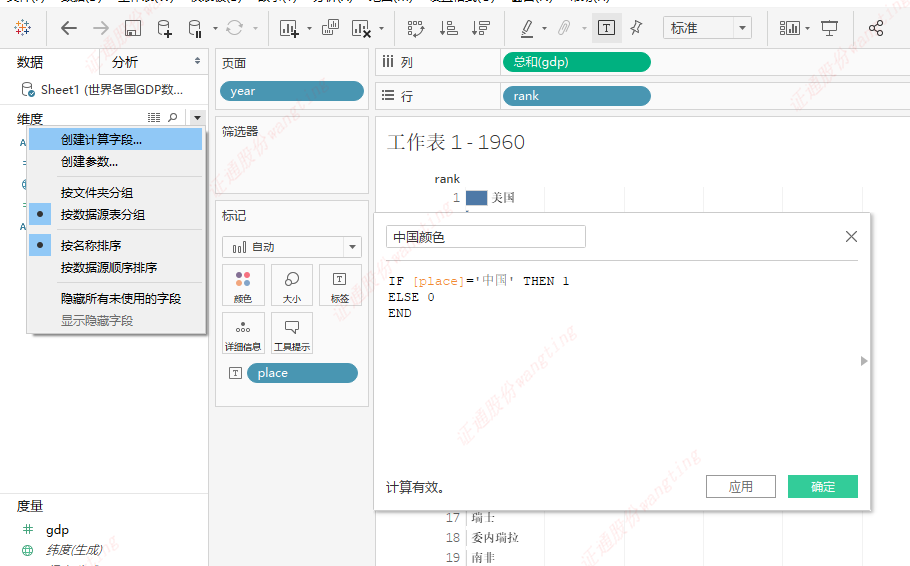Select the gdp measure field
910x566 pixels.
57,530
